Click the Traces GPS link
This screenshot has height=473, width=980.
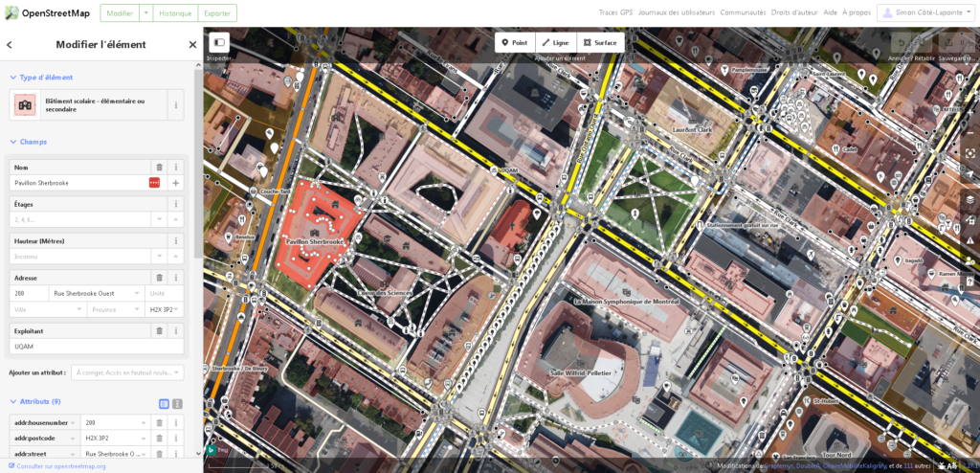coord(615,12)
